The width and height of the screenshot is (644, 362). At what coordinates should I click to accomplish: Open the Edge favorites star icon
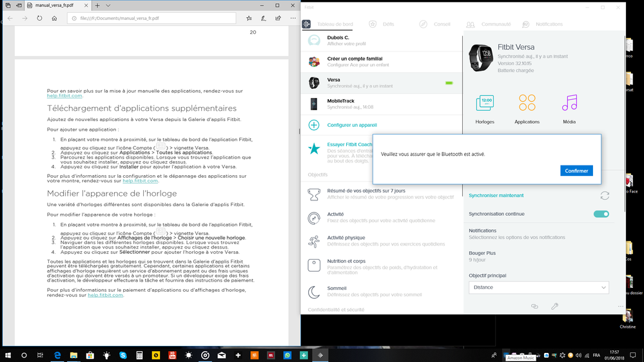pos(249,18)
